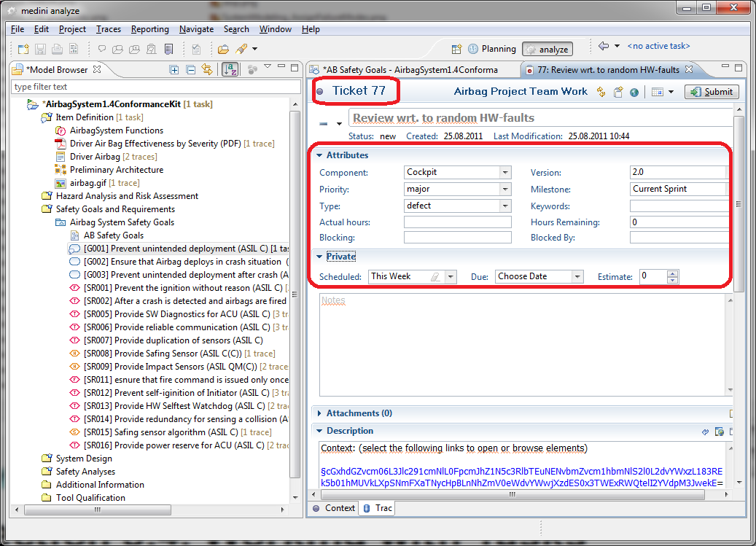Open the Scheduled dropdown showing This Week

451,277
